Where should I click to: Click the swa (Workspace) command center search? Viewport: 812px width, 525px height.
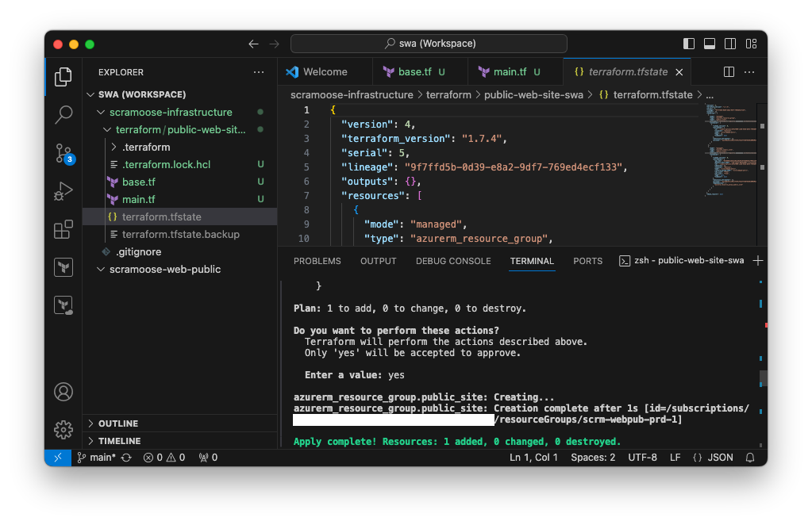tap(429, 44)
